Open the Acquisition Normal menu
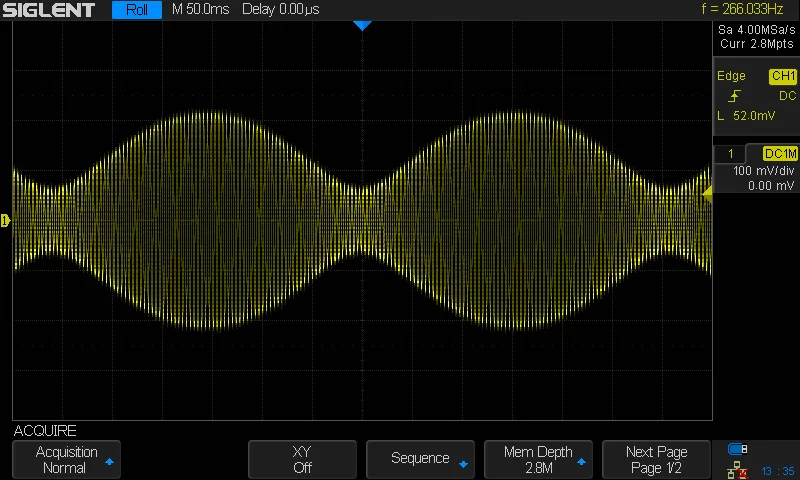 click(x=66, y=460)
